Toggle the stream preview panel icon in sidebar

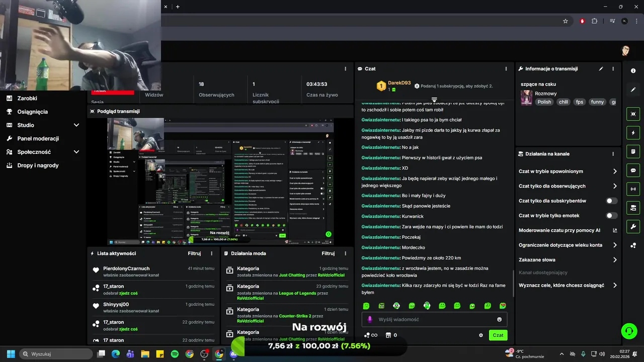click(633, 114)
